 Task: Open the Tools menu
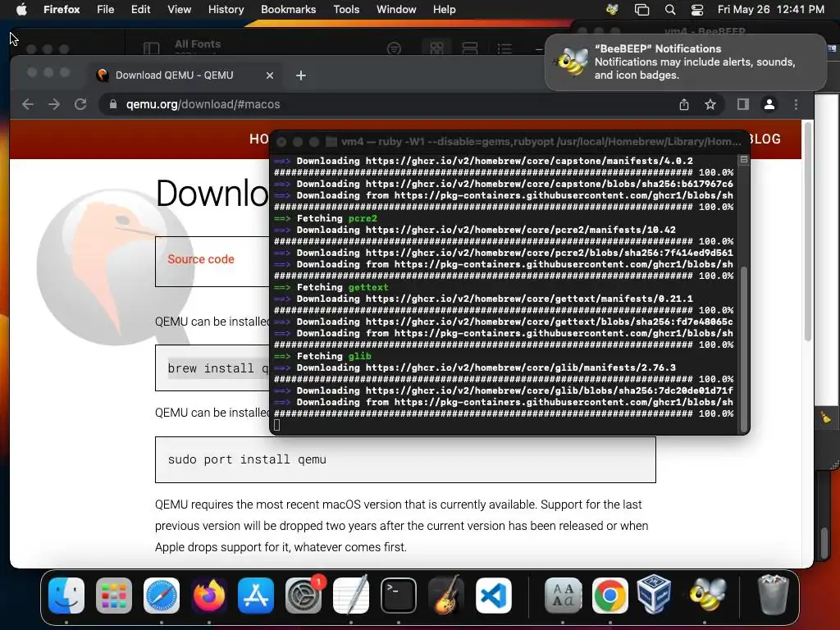click(x=346, y=9)
